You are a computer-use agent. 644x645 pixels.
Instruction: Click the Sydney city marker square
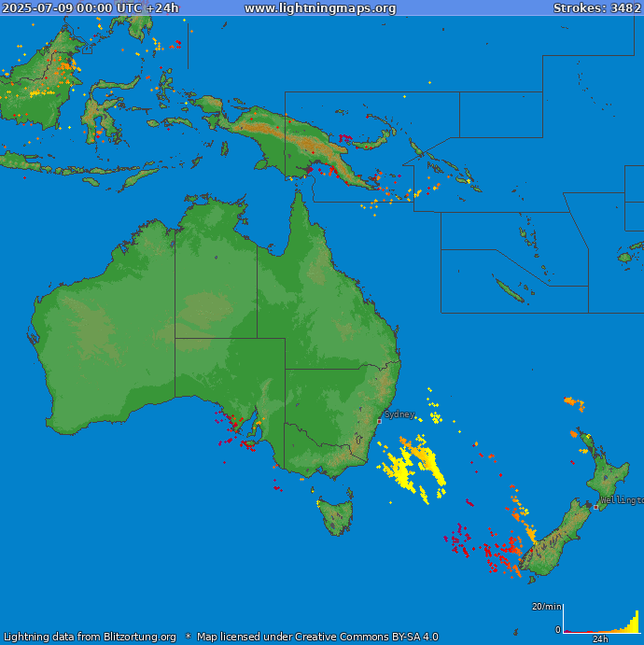(379, 421)
